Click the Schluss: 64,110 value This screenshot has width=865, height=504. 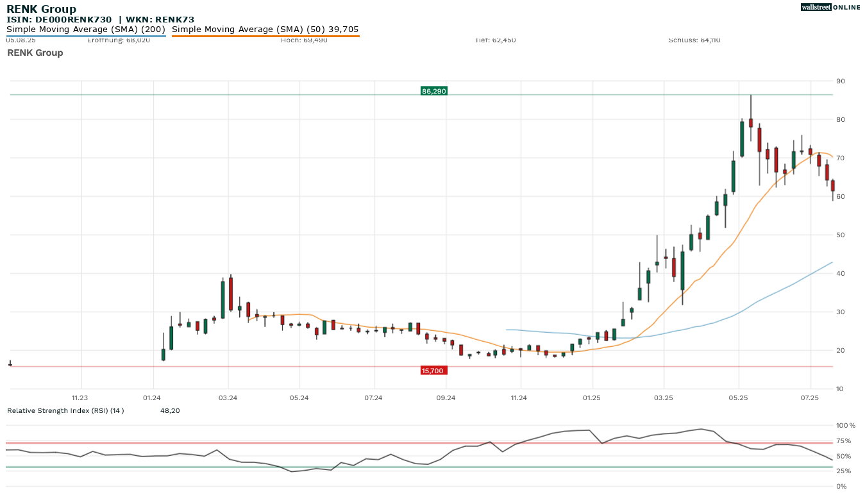tap(694, 40)
